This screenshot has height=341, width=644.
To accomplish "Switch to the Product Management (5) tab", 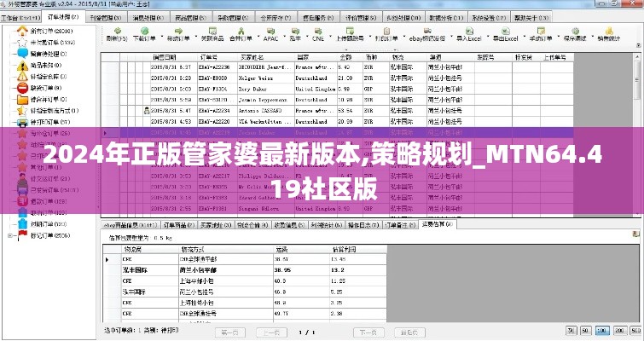I will click(x=190, y=18).
